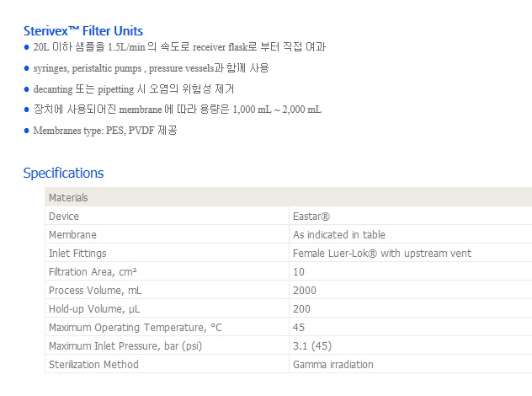532x396 pixels.
Task: Select the Membrane row label
Action: (x=72, y=235)
